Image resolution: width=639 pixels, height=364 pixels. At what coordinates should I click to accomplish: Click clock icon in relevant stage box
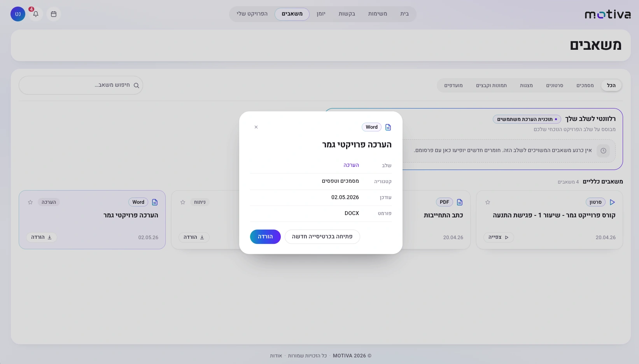[603, 151]
